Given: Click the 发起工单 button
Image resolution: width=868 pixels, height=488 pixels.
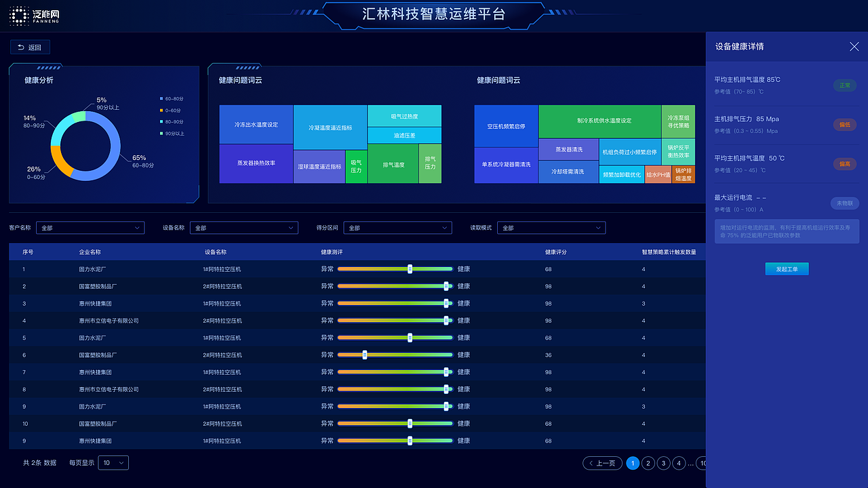Looking at the screenshot, I should 787,269.
